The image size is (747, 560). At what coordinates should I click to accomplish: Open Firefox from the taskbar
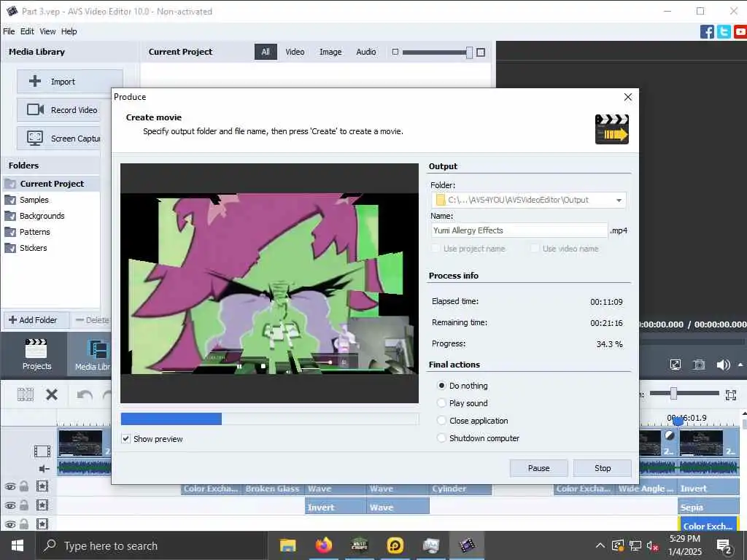point(323,545)
